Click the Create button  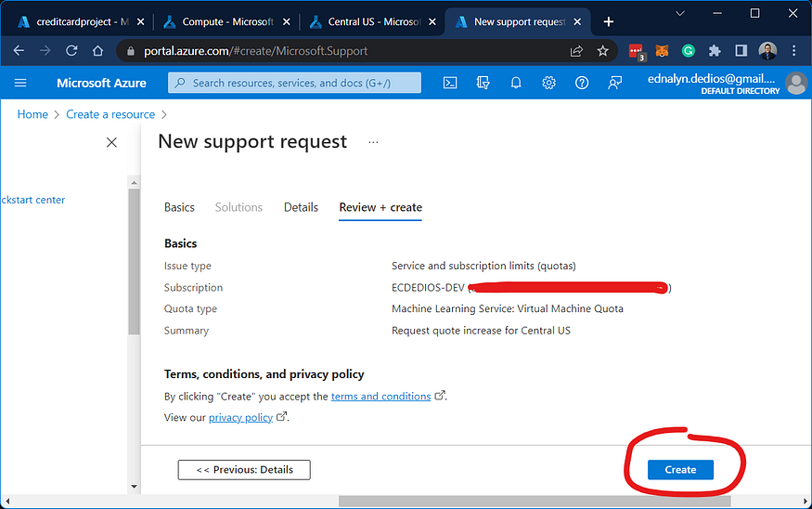click(680, 470)
